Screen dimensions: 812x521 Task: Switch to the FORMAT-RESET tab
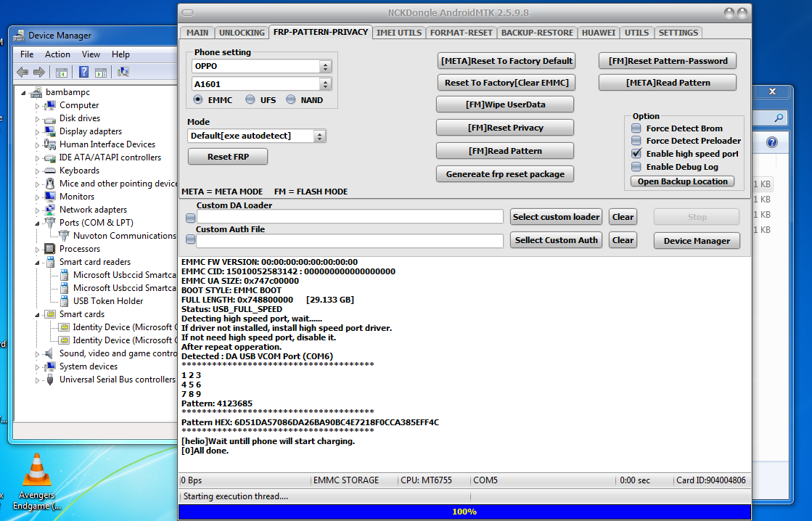coord(461,33)
